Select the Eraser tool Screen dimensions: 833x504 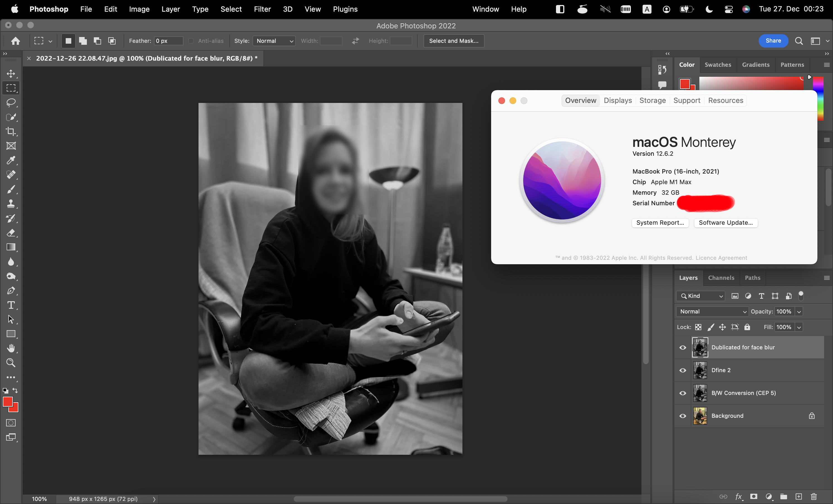pos(11,233)
